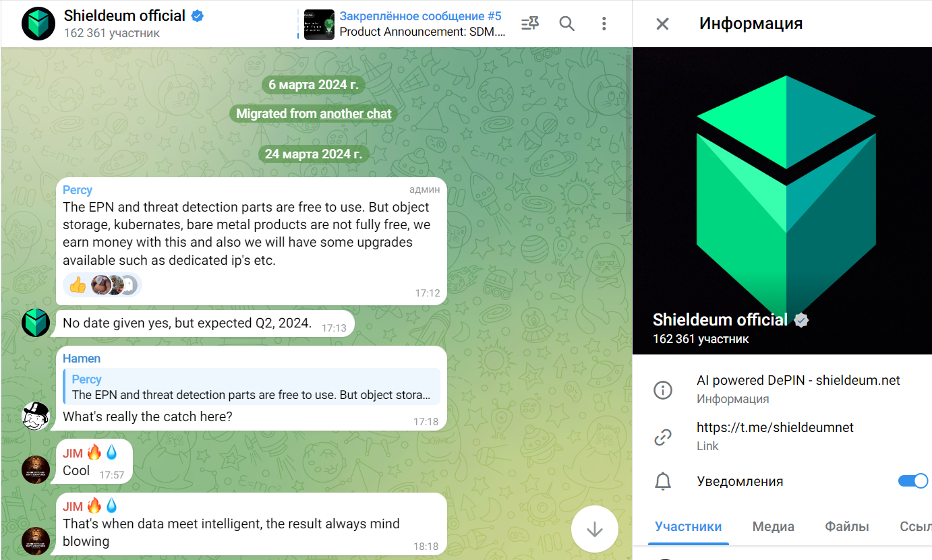
Task: Click the scroll-to-bottom arrow button
Action: [594, 530]
